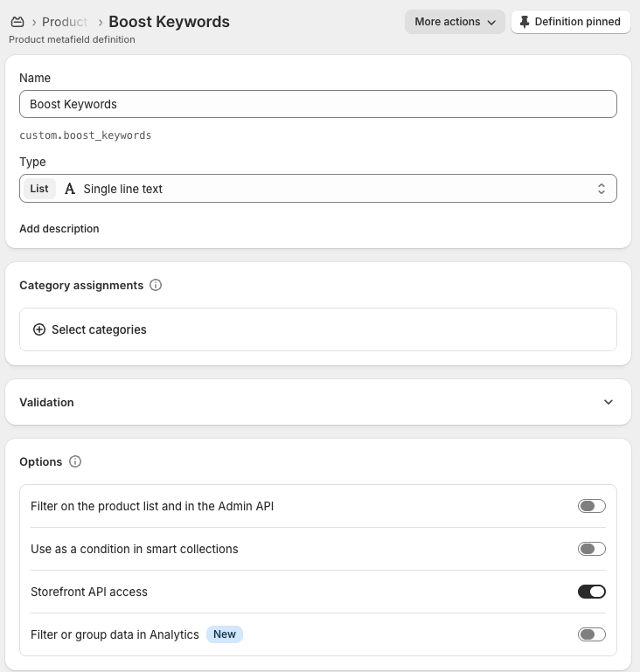
Task: Enable filter on product list and Admin API
Action: [x=591, y=506]
